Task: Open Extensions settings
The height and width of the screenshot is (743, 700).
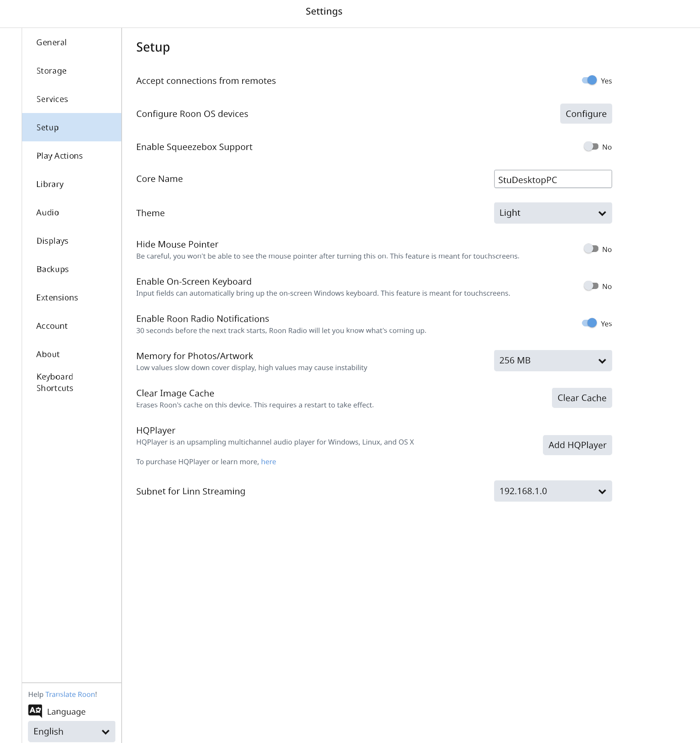Action: [x=72, y=297]
